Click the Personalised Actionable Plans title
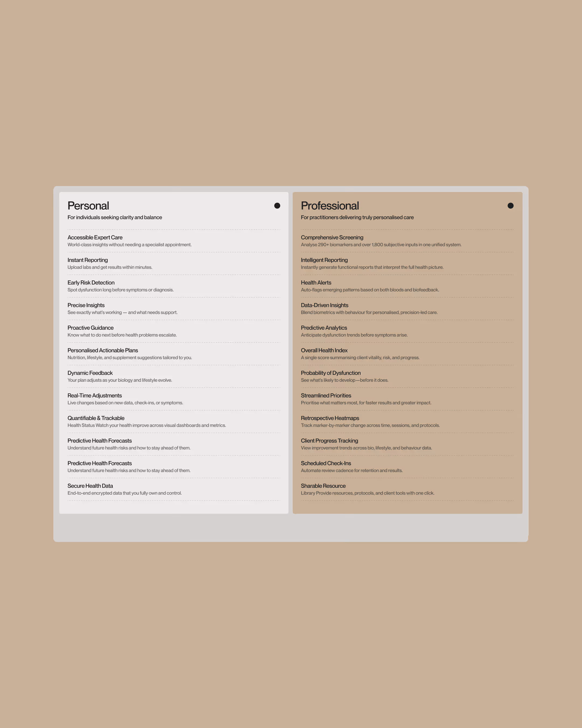The width and height of the screenshot is (582, 728). pyautogui.click(x=103, y=351)
